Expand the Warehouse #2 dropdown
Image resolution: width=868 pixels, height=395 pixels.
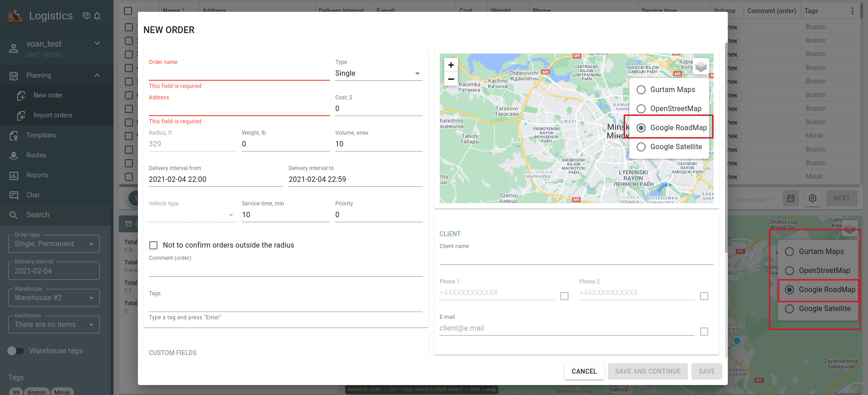pyautogui.click(x=54, y=298)
